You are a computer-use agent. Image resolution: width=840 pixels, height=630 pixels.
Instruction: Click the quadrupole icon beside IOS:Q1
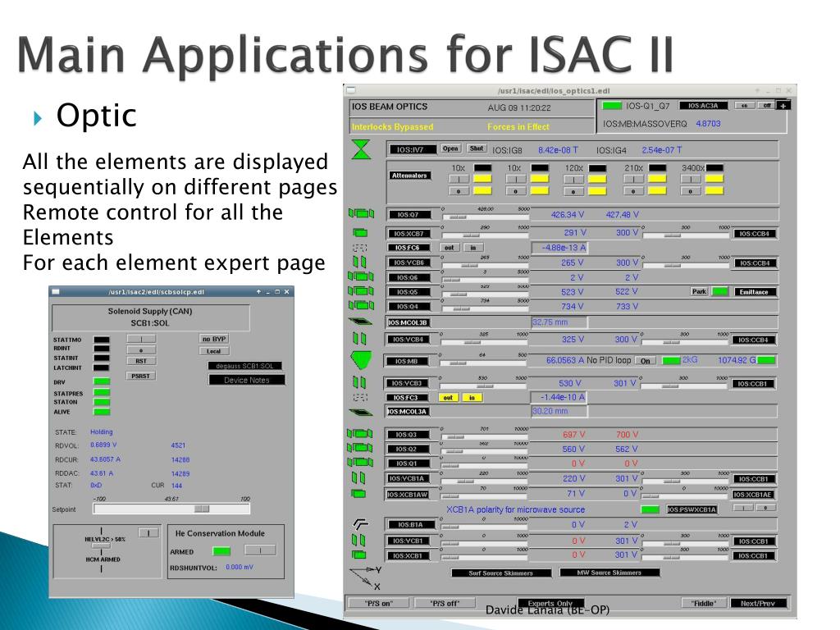coord(360,462)
